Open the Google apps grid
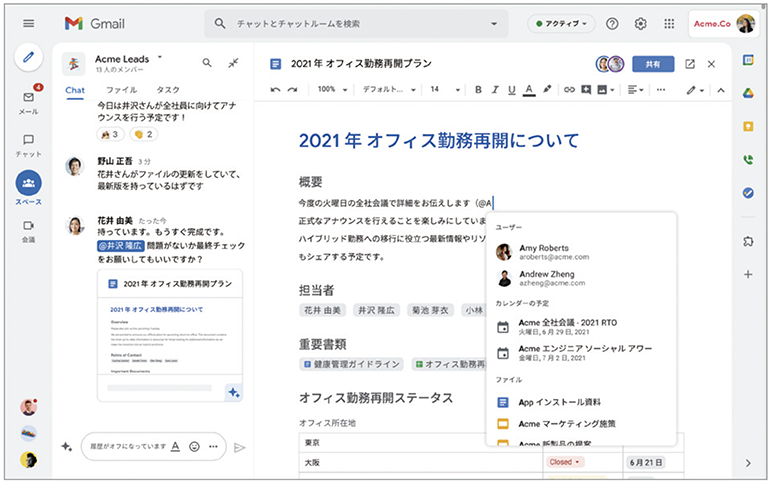This screenshot has height=485, width=773. coord(669,24)
